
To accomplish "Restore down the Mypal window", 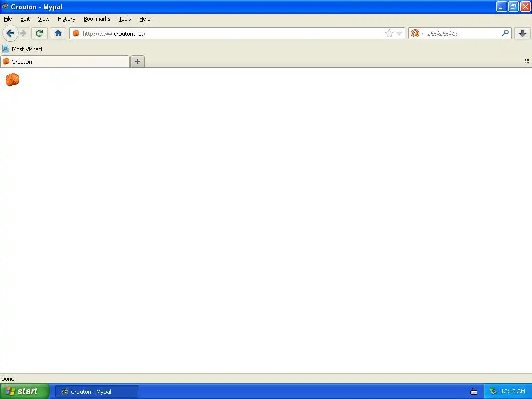I will pos(513,6).
